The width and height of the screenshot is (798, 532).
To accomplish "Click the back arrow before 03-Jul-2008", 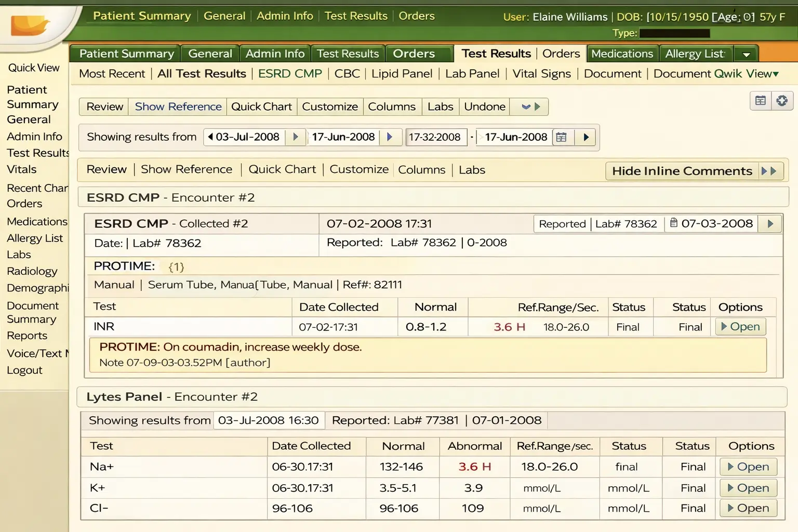I will 210,137.
